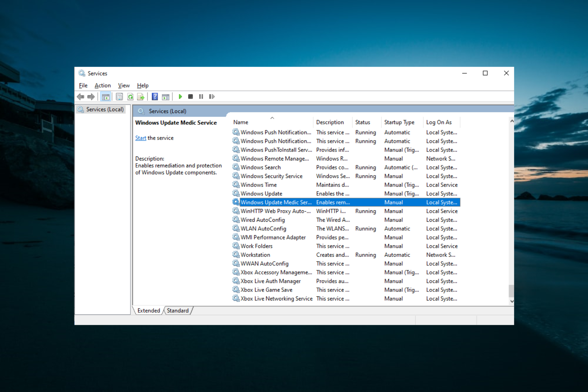Screen dimensions: 588x392
Task: Click gear icon beside Windows Update row
Action: pyautogui.click(x=236, y=194)
